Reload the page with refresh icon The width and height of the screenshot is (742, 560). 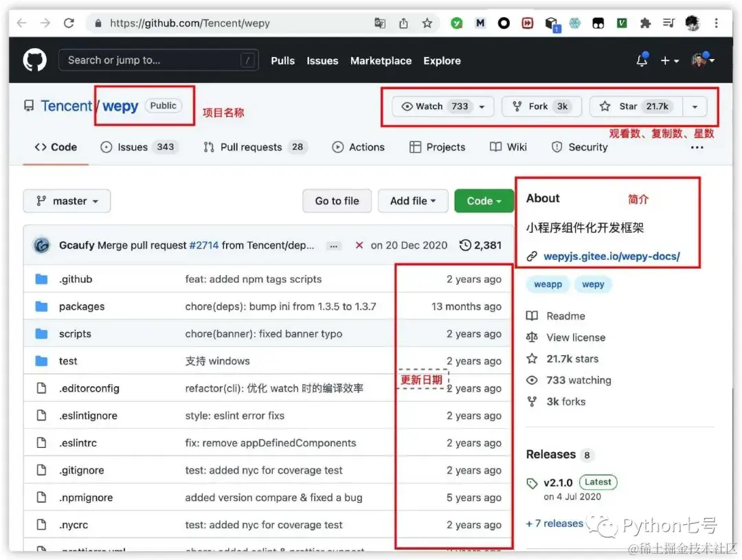click(x=69, y=23)
